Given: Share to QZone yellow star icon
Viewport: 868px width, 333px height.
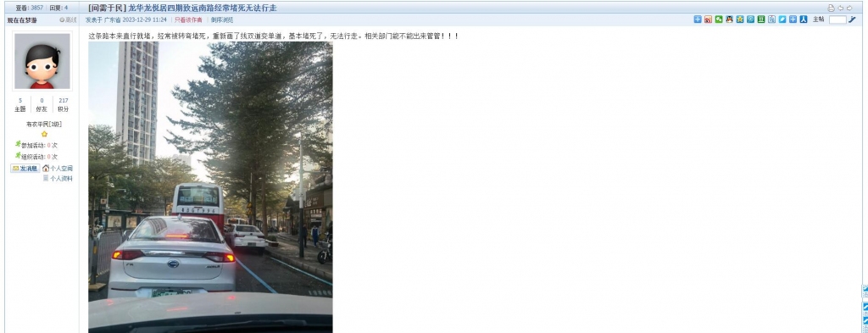Looking at the screenshot, I should 739,19.
